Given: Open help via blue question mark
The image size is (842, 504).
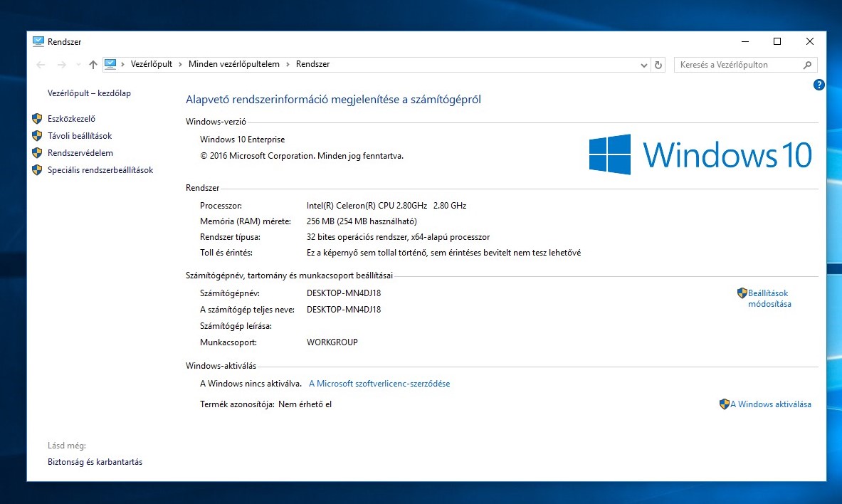Looking at the screenshot, I should 819,85.
